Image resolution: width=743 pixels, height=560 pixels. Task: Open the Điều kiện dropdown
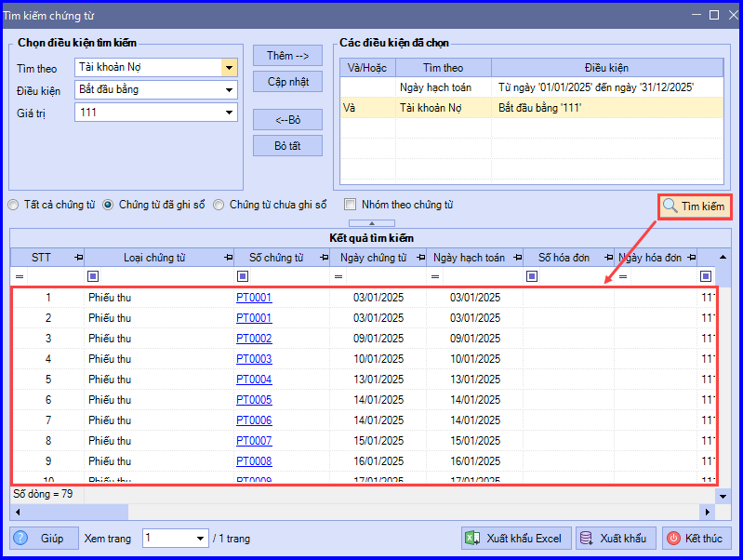229,89
